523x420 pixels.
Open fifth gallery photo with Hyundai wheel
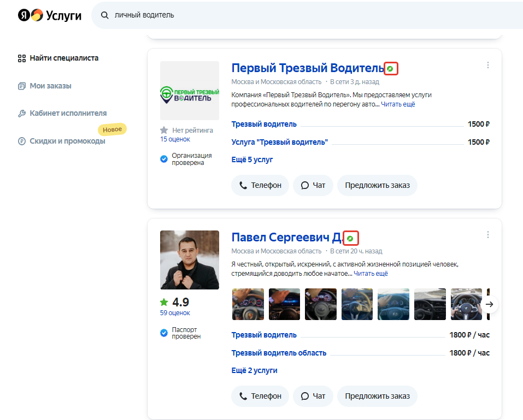(393, 304)
